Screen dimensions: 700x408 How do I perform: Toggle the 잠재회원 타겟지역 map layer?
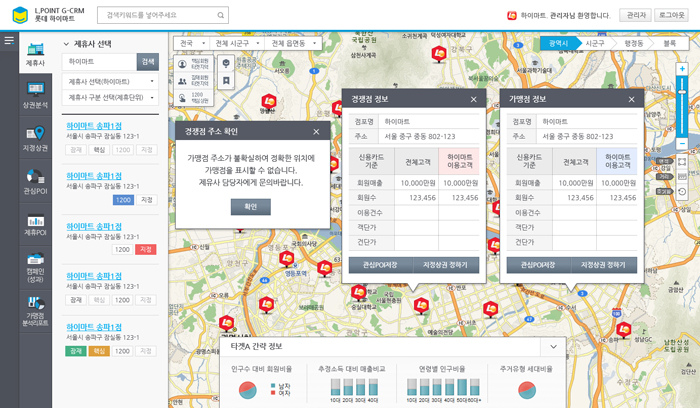click(x=193, y=81)
